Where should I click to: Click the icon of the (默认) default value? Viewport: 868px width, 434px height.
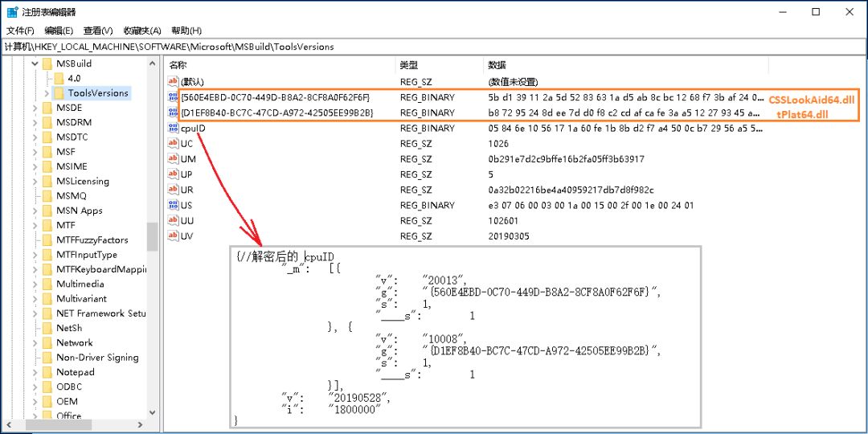(x=173, y=82)
